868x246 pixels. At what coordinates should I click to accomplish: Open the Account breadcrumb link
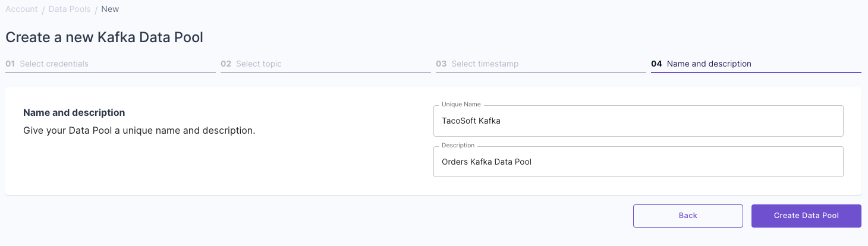tap(21, 9)
